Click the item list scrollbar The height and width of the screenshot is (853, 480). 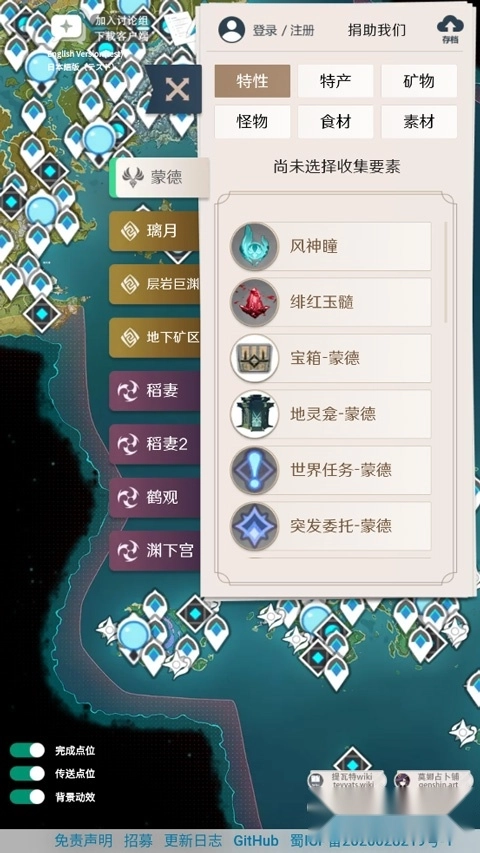tap(446, 272)
